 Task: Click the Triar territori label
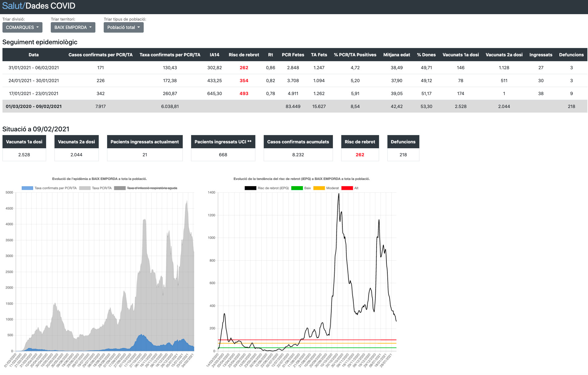[x=63, y=19]
